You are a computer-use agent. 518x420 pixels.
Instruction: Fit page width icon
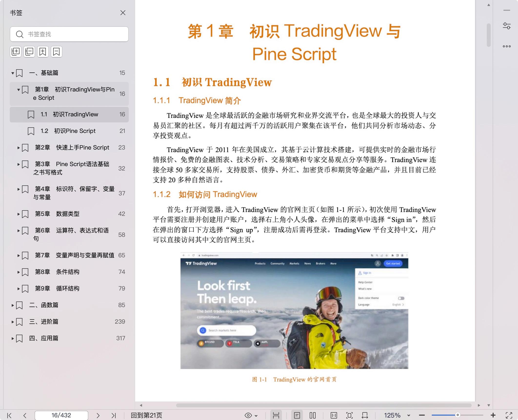(365, 415)
